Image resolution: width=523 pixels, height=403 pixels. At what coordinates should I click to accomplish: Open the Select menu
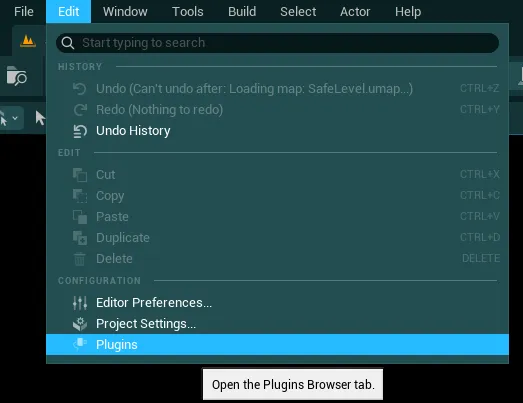click(298, 12)
